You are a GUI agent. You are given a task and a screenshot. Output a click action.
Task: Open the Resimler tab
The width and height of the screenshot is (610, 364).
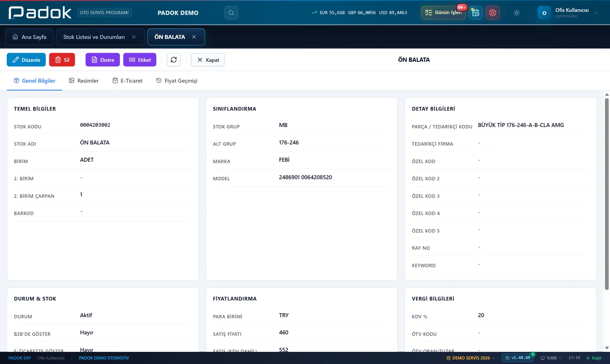pos(84,81)
